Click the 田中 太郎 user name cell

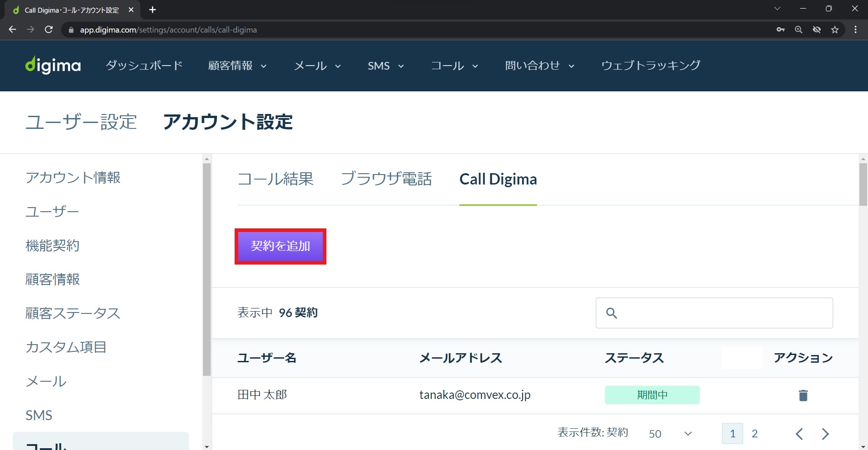pos(262,395)
